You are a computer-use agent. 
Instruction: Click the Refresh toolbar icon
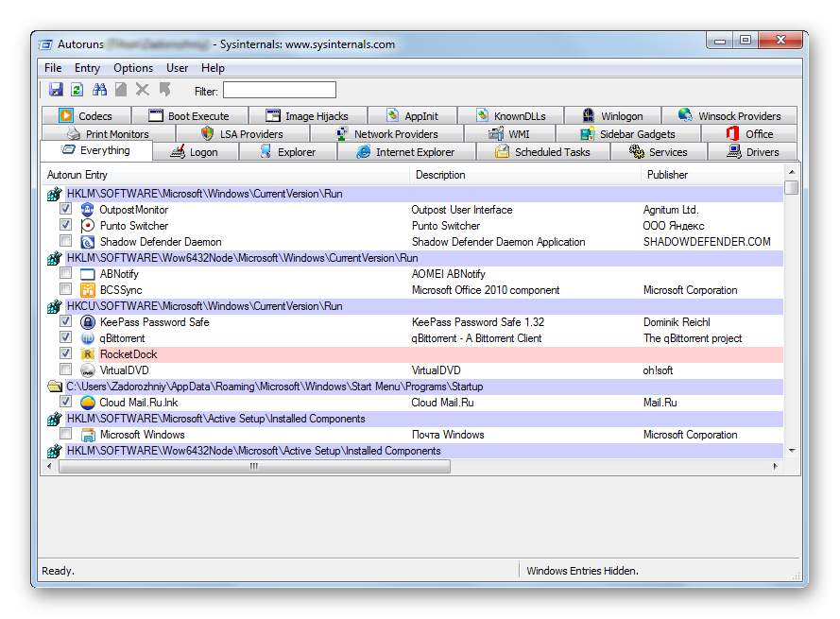pos(77,90)
